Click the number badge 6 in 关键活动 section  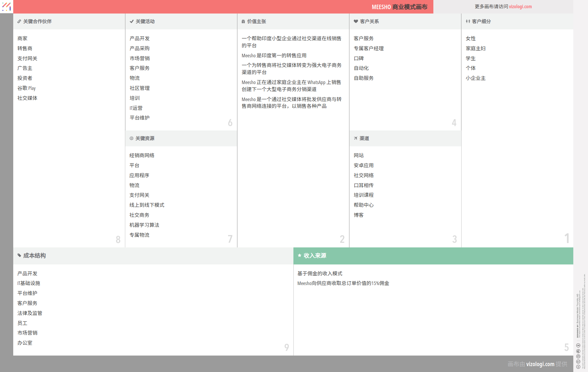coord(230,123)
